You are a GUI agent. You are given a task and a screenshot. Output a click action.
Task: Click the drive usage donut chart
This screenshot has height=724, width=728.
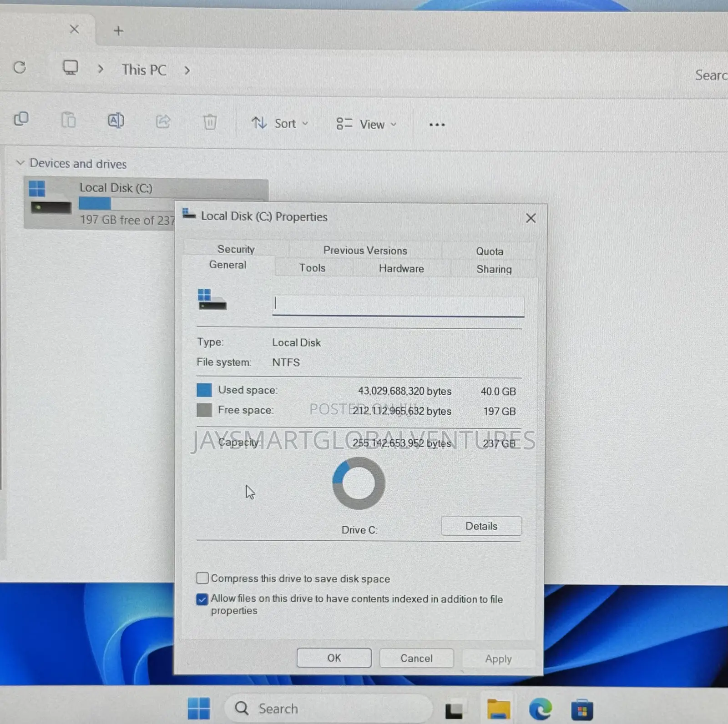(x=359, y=483)
